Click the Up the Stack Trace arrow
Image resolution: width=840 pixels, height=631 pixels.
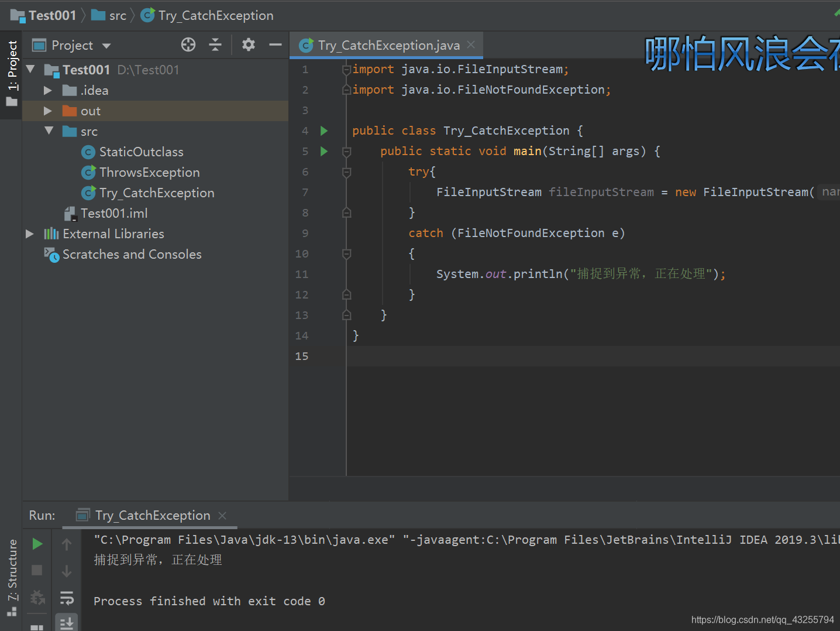(x=67, y=544)
